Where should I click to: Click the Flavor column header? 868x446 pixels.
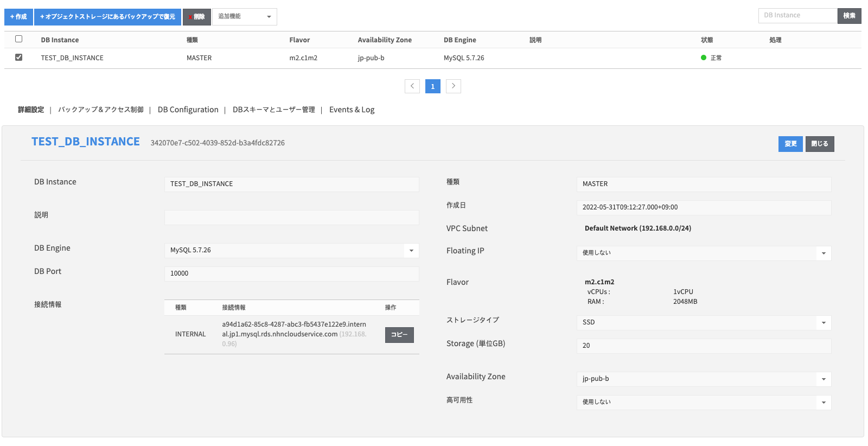299,40
